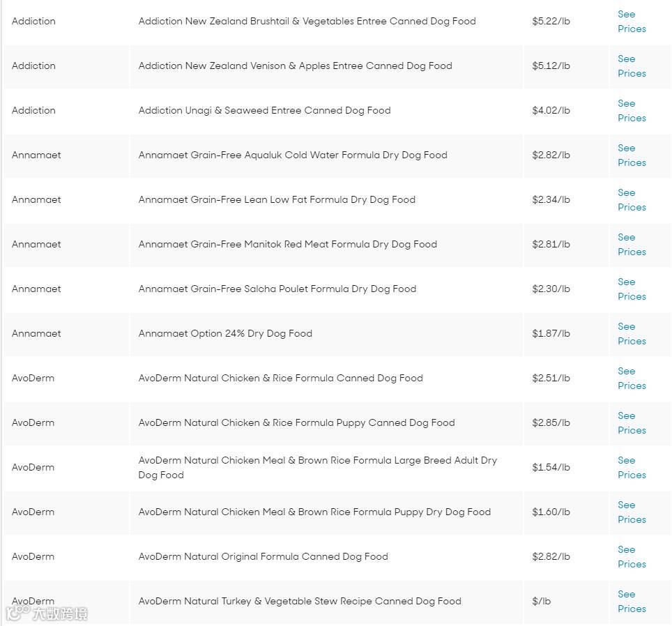Screen dimensions: 672x626
Task: Select 'AvoDerm Natural Chicken Meal & Brown Rice Puppy Dry'
Action: point(314,511)
